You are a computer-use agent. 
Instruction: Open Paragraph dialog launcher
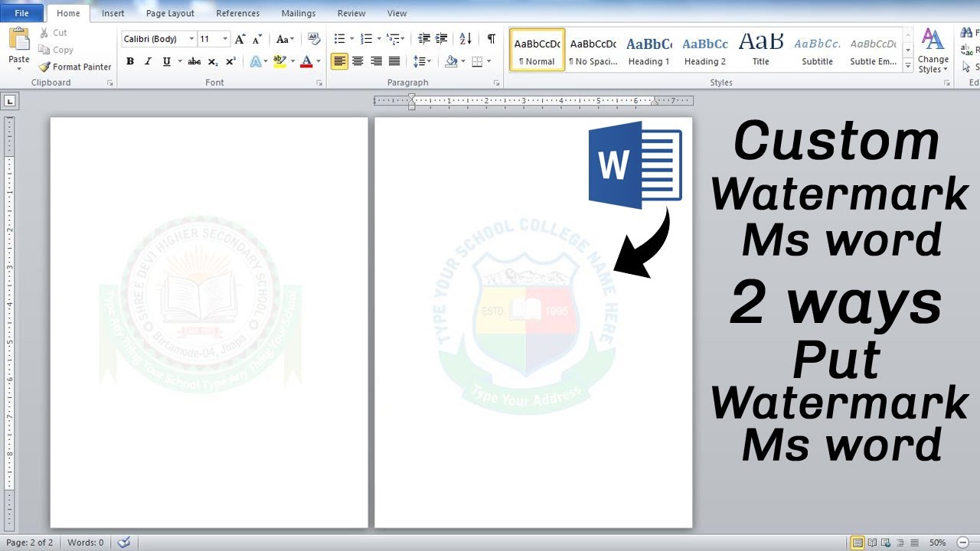497,83
